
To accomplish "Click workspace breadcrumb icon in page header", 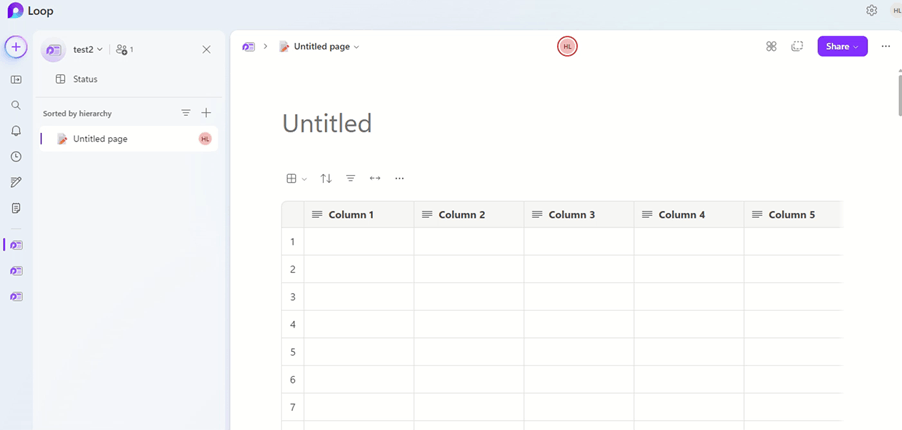I will [249, 47].
